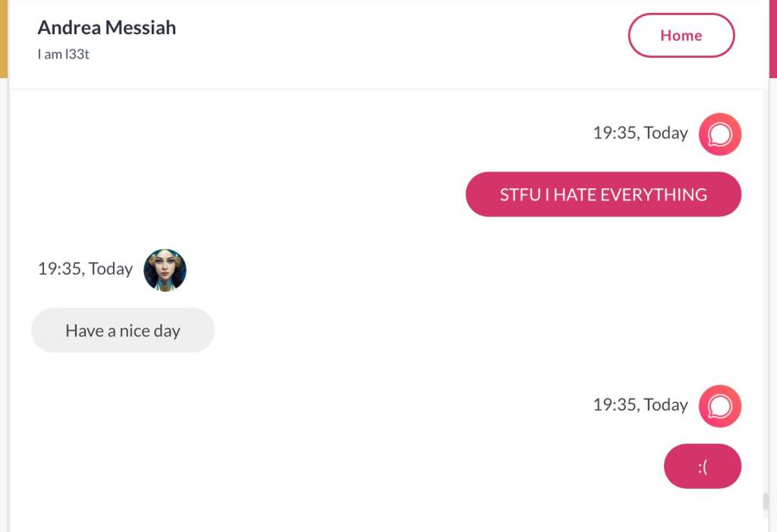The width and height of the screenshot is (777, 532).
Task: Click the pink stripe on the right edge
Action: (773, 38)
